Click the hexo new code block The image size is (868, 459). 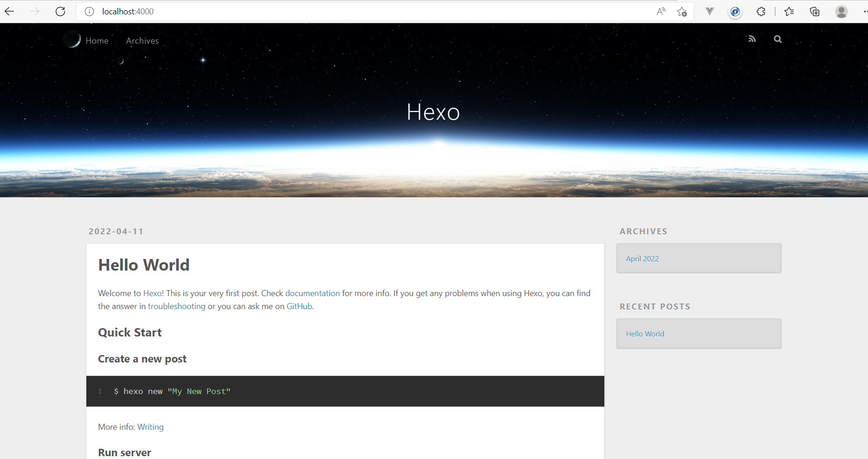coord(345,391)
